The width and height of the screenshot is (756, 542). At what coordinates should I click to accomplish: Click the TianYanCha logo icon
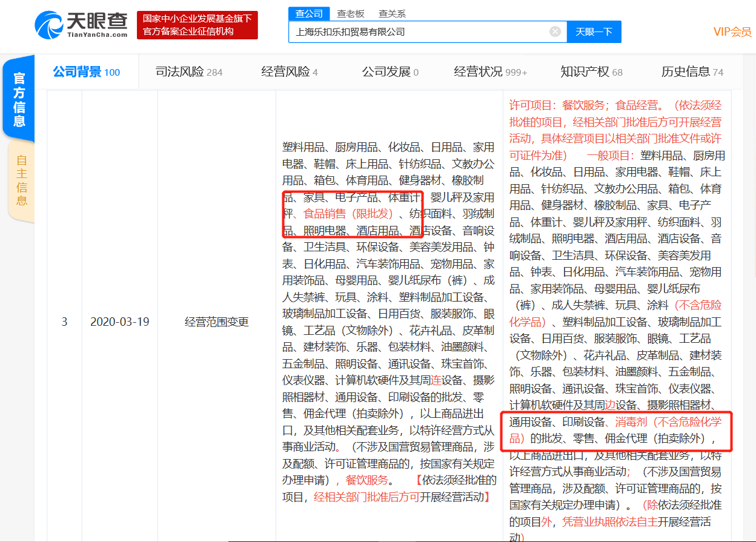[50, 25]
